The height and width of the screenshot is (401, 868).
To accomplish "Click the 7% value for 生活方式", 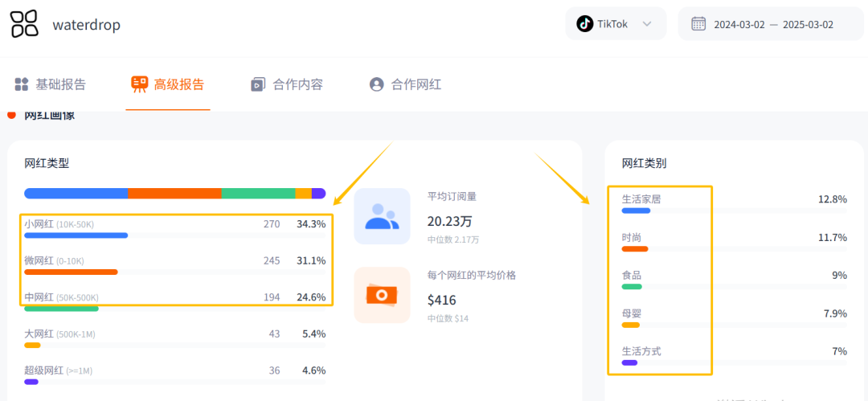I will [x=839, y=351].
